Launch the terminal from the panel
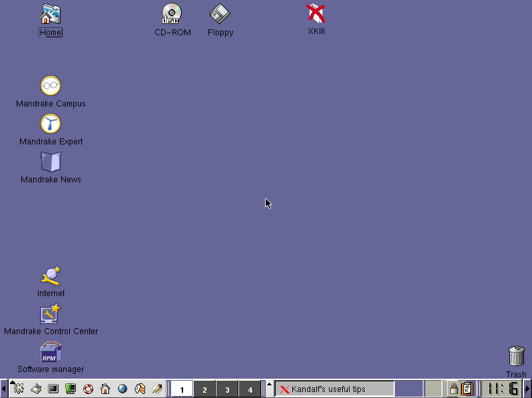The image size is (532, 398). 53,389
